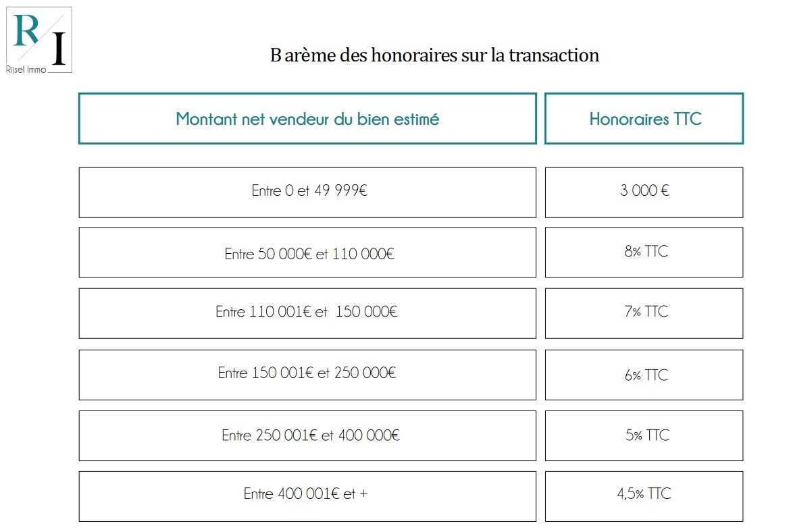Click the '4,5% TTC' fee cell
Viewport: 791px width, 532px height.
(644, 496)
